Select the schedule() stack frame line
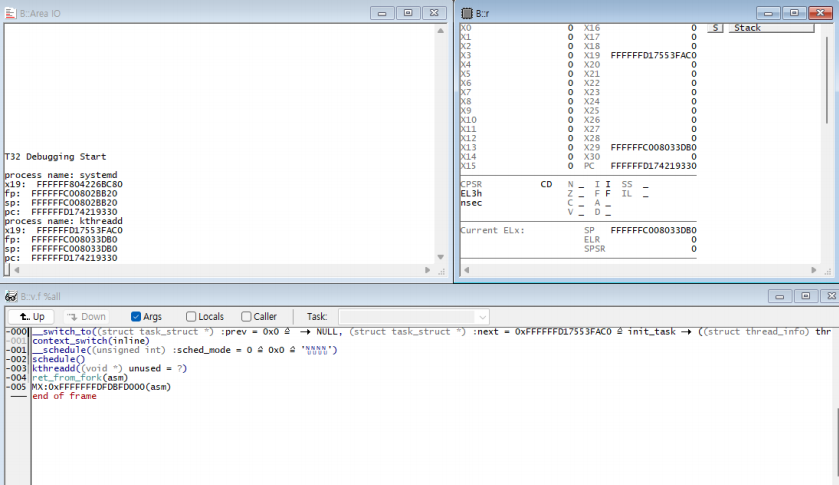Image resolution: width=839 pixels, height=485 pixels. 59,359
